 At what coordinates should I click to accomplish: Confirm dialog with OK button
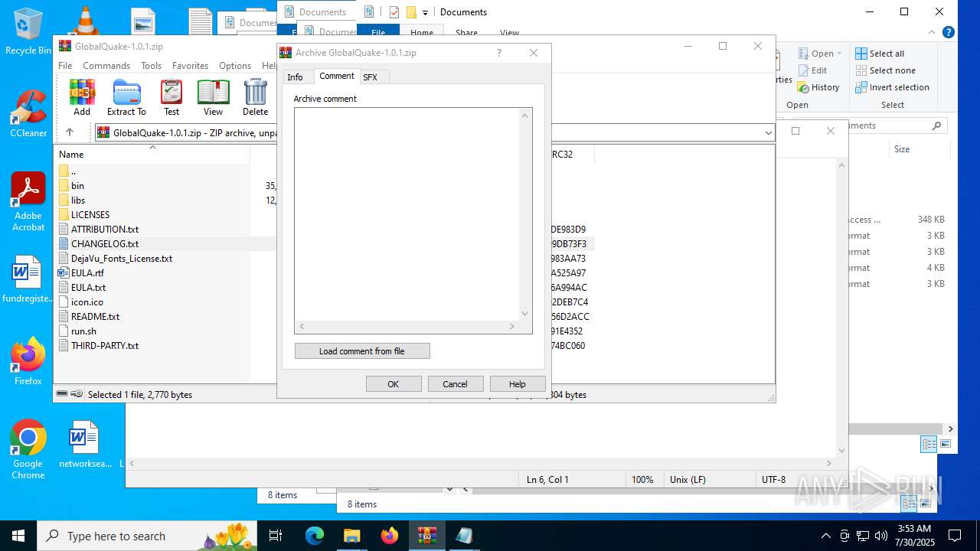(x=394, y=384)
